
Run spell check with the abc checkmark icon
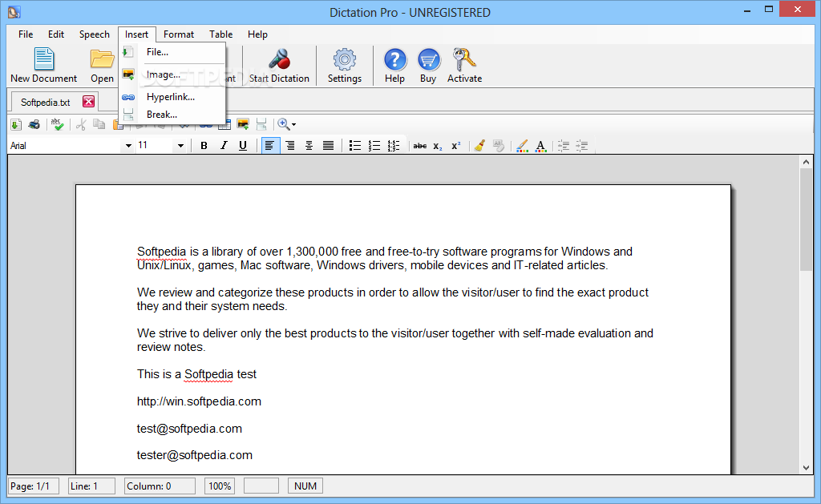point(58,124)
